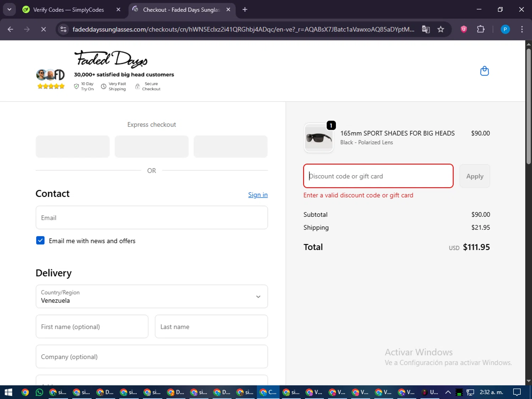Click the green tray icon beside the network icon
This screenshot has height=399, width=532.
click(459, 392)
